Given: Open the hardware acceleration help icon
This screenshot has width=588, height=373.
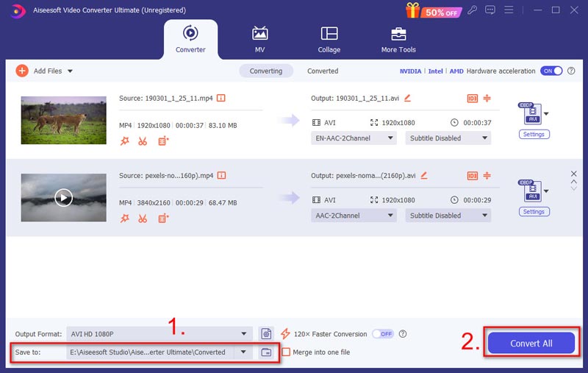Looking at the screenshot, I should point(571,71).
